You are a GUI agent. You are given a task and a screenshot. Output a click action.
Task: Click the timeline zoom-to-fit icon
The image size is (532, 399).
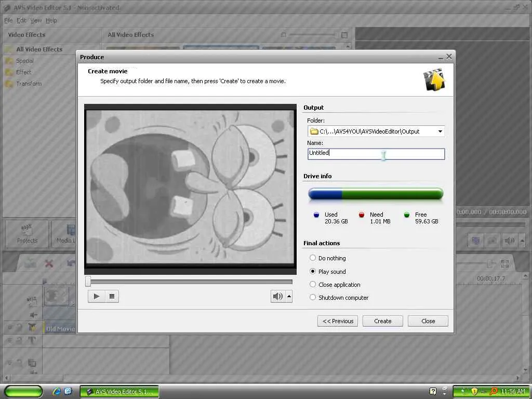(505, 263)
